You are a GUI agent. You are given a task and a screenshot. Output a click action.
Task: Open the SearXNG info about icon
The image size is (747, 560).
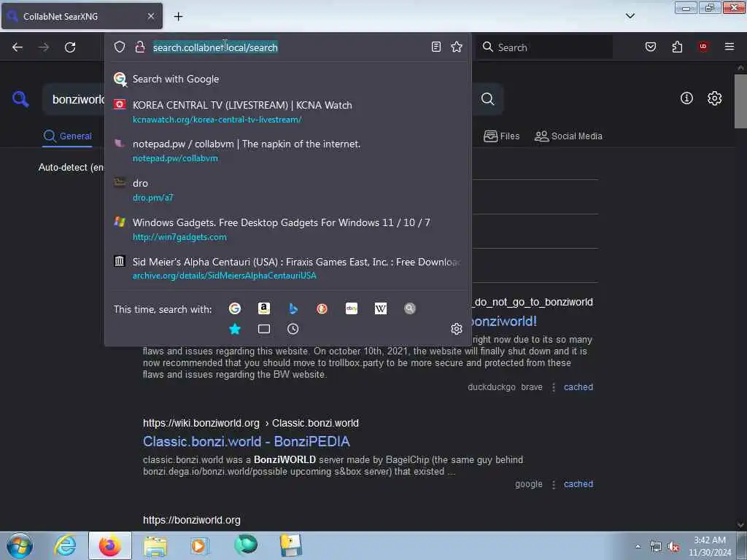pyautogui.click(x=686, y=98)
